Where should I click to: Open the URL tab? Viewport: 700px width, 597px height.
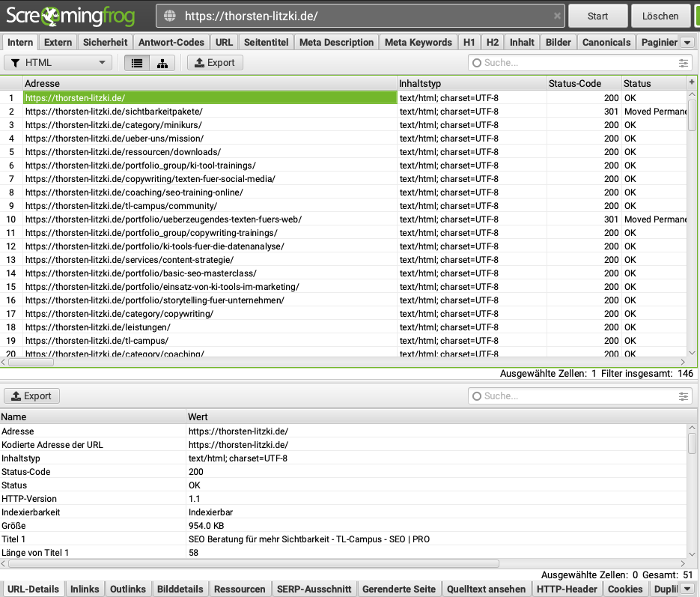[x=224, y=43]
